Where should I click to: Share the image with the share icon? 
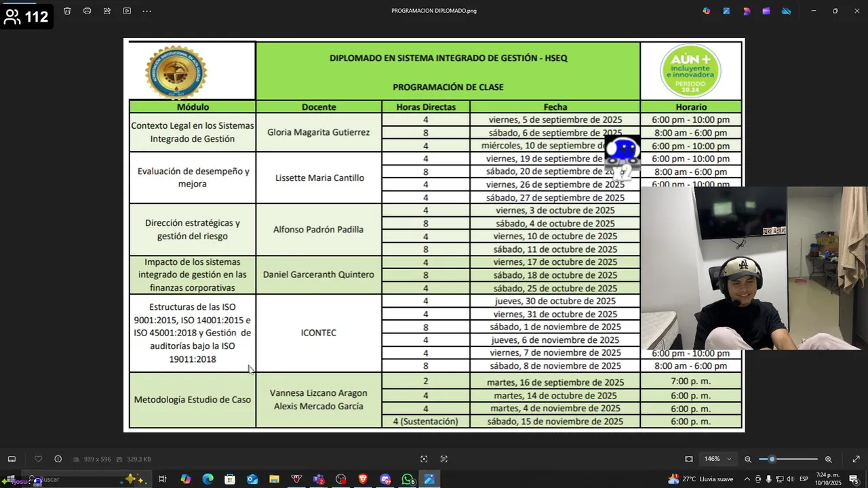(x=107, y=11)
